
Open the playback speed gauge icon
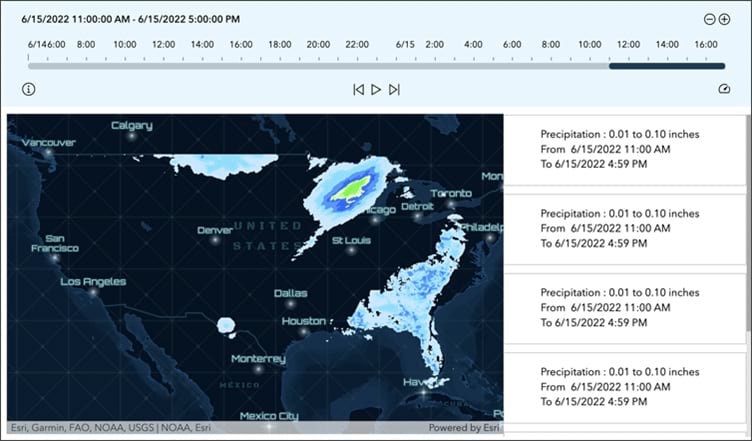tap(724, 89)
